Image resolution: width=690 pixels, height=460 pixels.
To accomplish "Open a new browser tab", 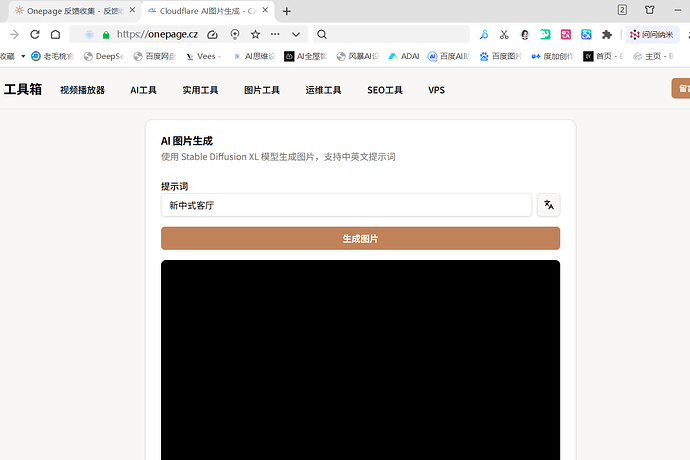I will 286,11.
